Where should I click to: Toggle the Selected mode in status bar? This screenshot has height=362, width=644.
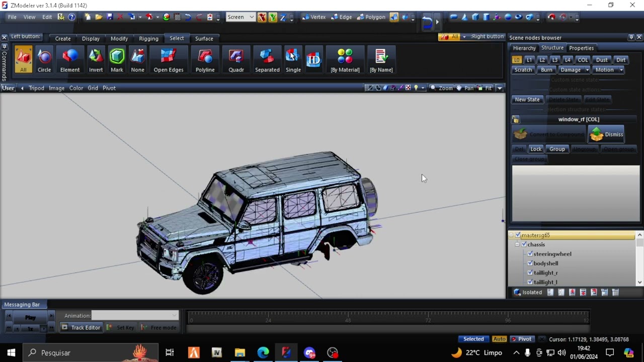pyautogui.click(x=473, y=339)
